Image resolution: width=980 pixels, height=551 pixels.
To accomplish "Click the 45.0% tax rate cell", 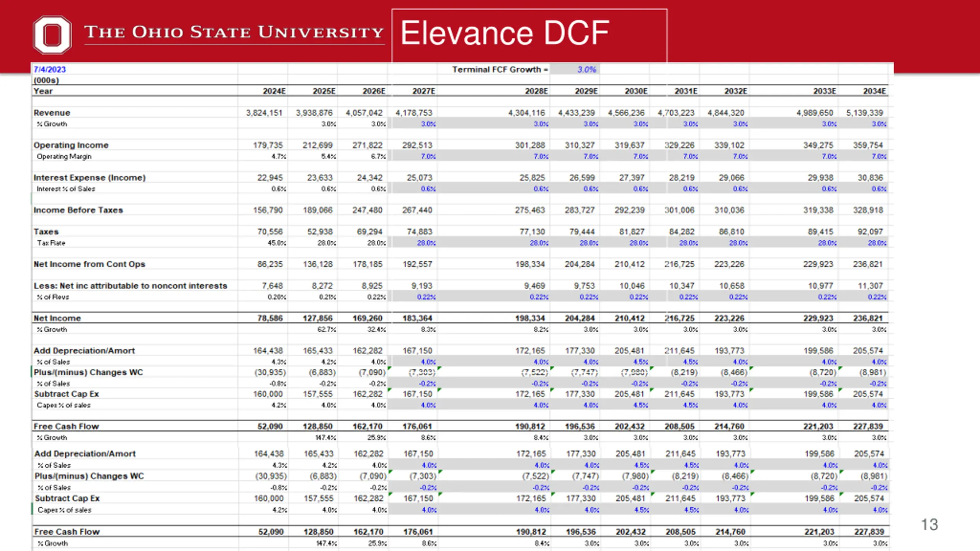I will (x=277, y=243).
